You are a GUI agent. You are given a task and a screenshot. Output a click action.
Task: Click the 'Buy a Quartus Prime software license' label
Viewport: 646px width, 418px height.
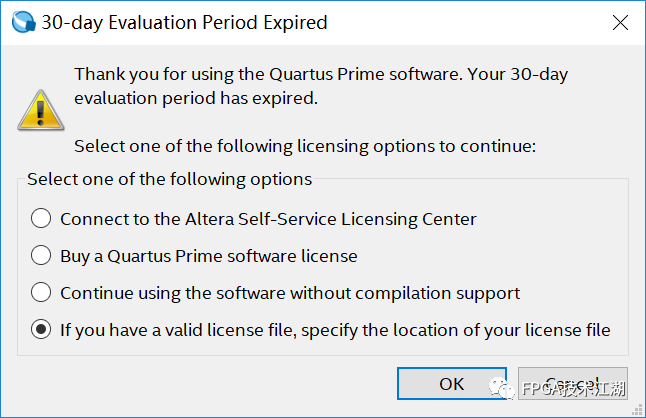pyautogui.click(x=209, y=256)
